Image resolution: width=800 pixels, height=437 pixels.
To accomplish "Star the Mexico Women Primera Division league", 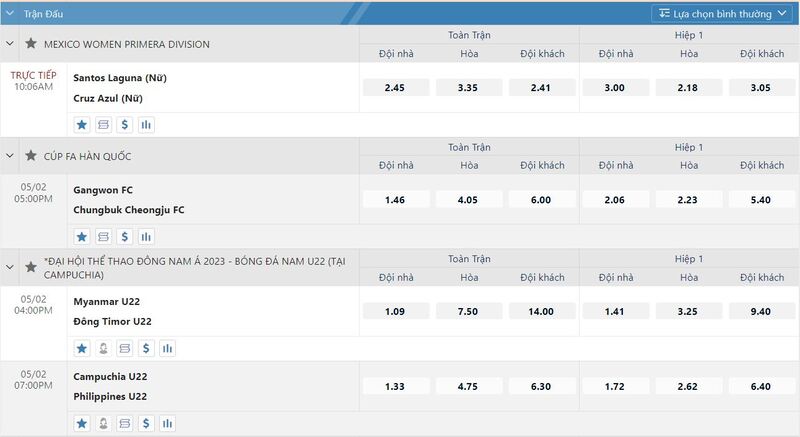I will pos(31,44).
